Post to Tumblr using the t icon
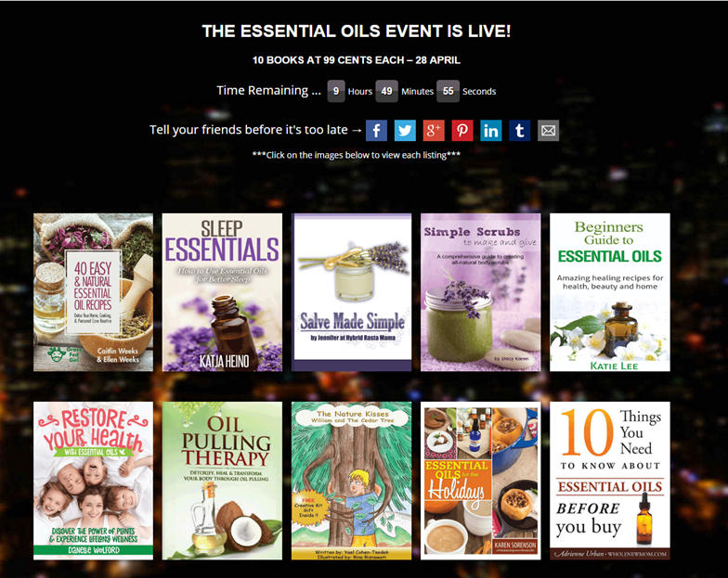The height and width of the screenshot is (578, 728). pyautogui.click(x=520, y=130)
